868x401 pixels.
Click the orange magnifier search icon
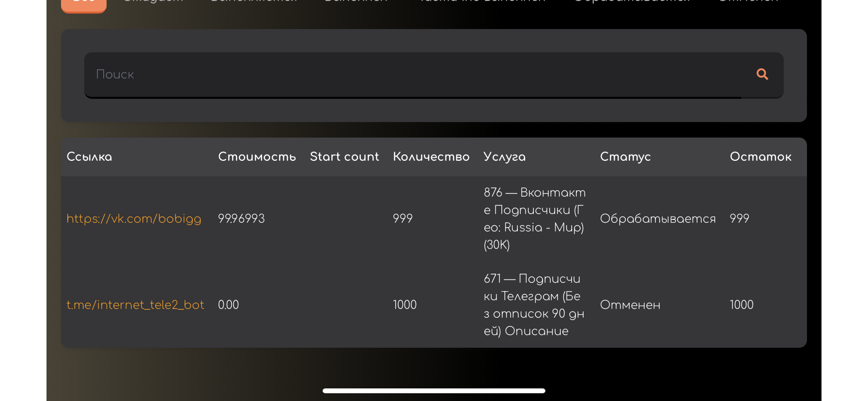tap(762, 74)
